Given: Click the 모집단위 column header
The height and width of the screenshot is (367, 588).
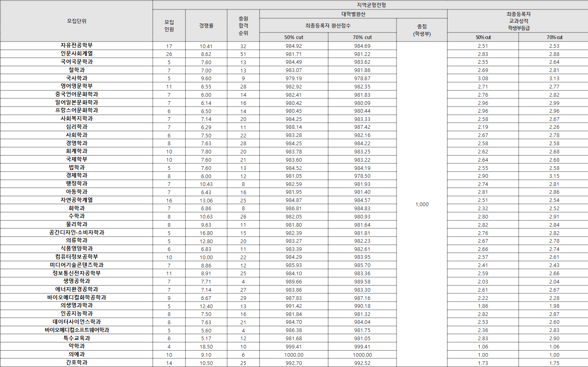Looking at the screenshot, I should (77, 21).
